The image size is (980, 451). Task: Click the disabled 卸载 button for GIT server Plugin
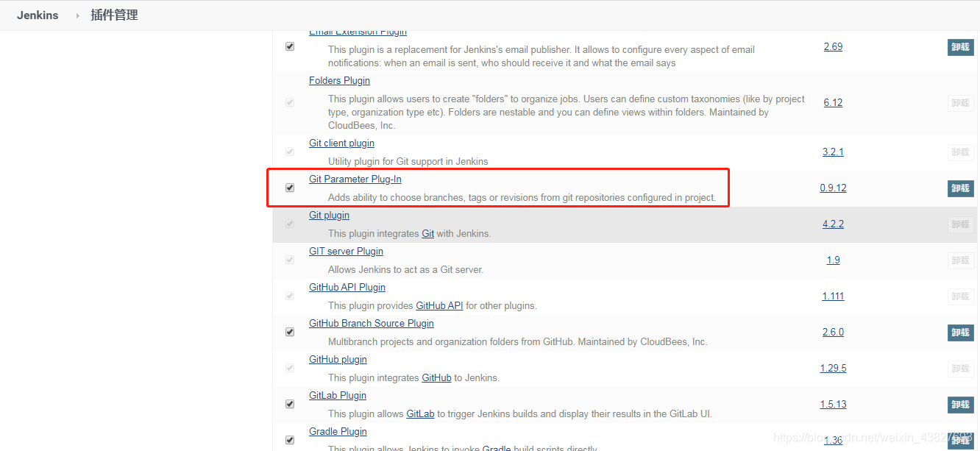[960, 260]
